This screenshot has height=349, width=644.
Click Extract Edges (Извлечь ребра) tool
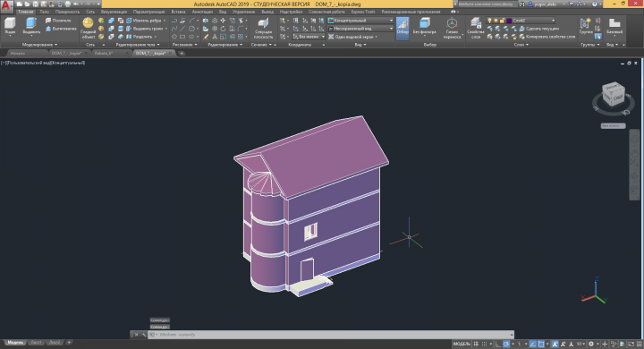144,21
